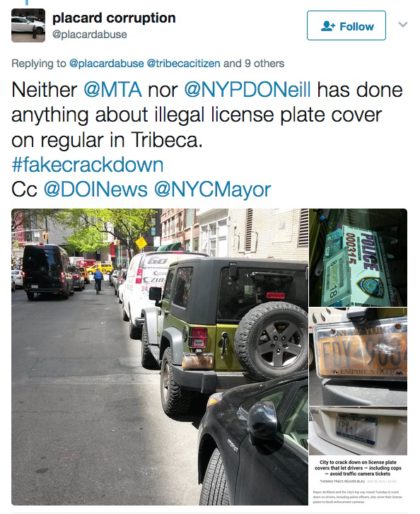Open the news article screenshot thumbnail
This screenshot has height=514, width=420.
point(358,480)
